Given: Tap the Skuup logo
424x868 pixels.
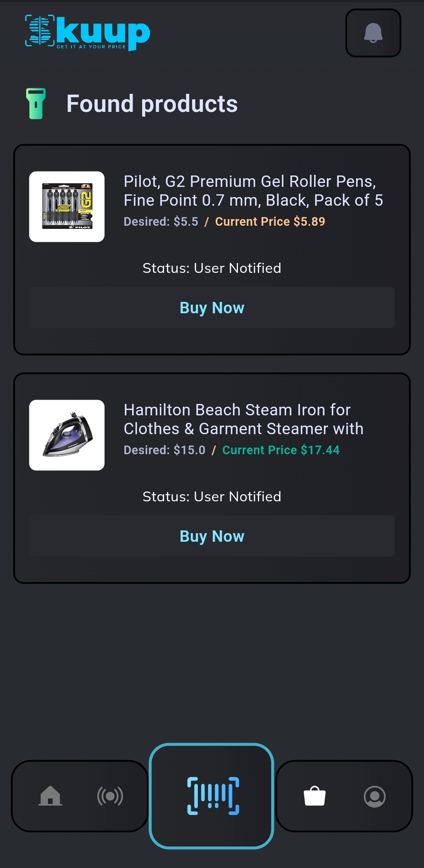Looking at the screenshot, I should point(88,33).
